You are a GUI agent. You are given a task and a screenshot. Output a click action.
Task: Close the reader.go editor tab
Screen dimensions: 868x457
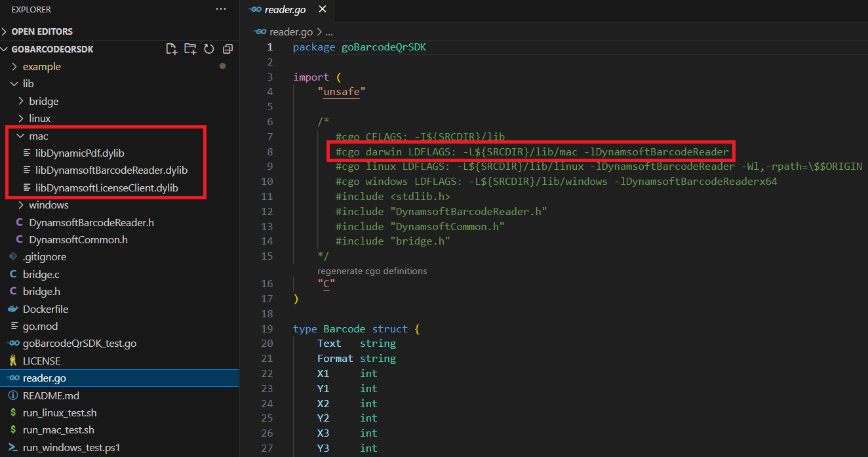point(321,10)
